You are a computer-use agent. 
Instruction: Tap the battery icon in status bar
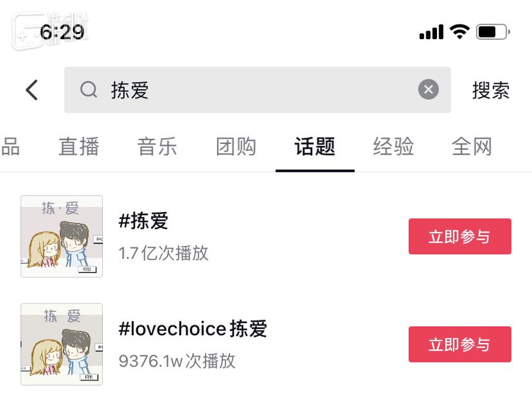493,32
